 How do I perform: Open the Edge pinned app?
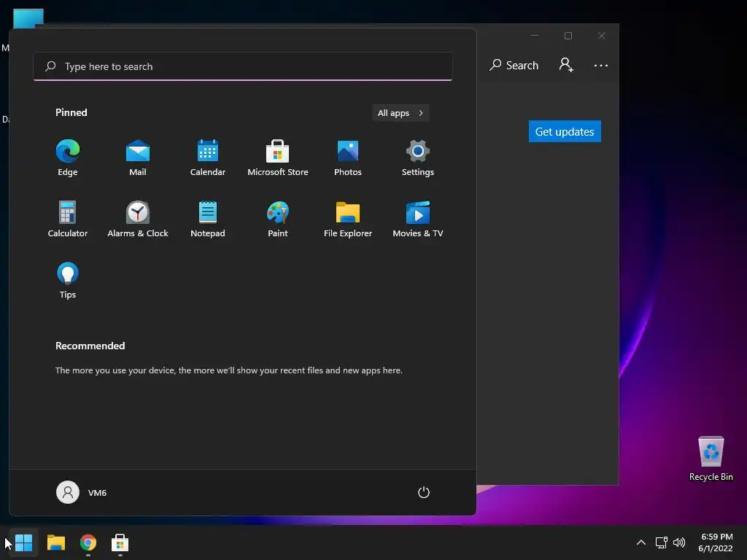pyautogui.click(x=68, y=158)
